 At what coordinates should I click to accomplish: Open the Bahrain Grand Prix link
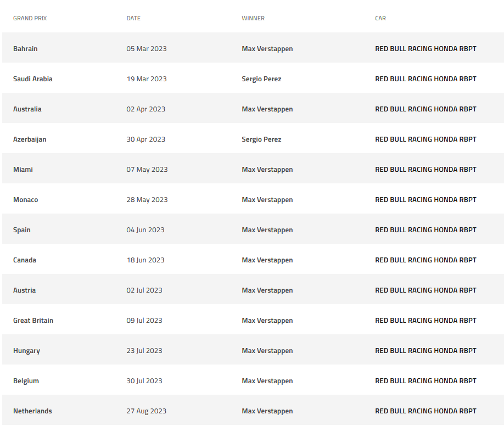[x=25, y=49]
